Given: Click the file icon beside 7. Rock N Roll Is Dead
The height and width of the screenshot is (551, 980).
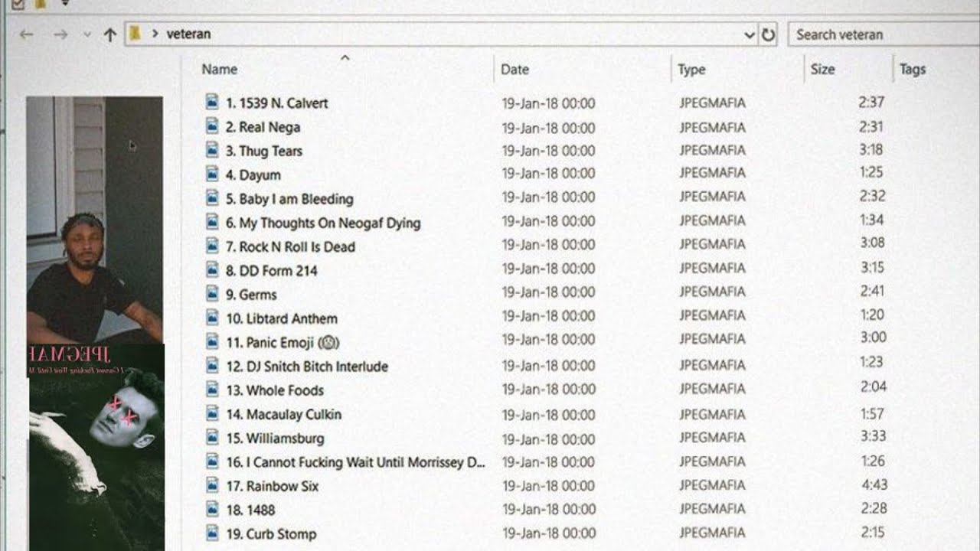Looking at the screenshot, I should [212, 246].
